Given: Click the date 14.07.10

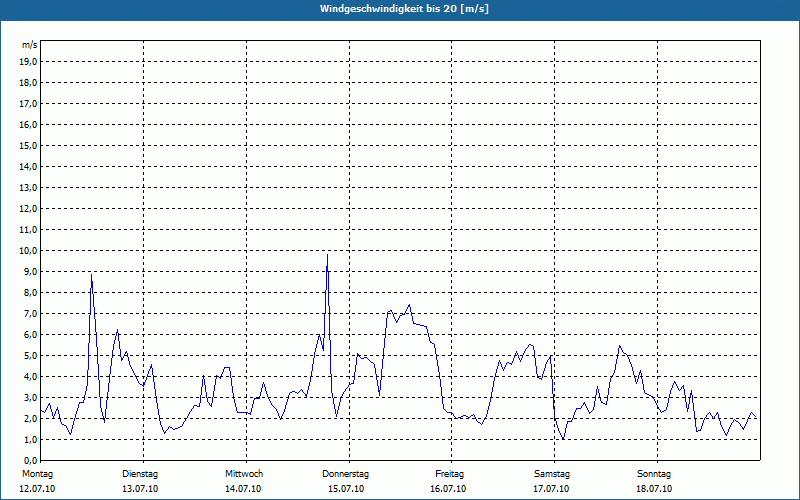Looking at the screenshot, I should coord(243,489).
